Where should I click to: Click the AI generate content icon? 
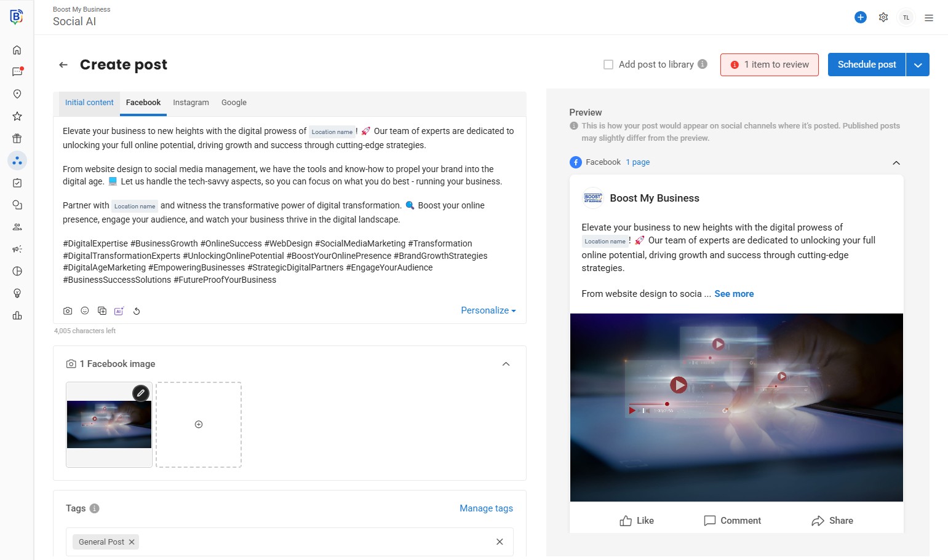pyautogui.click(x=119, y=311)
